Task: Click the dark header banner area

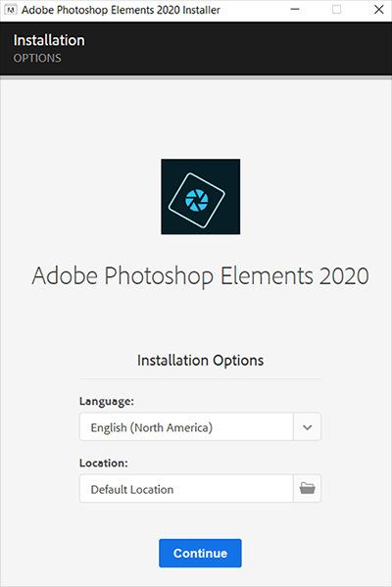Action: tap(196, 48)
